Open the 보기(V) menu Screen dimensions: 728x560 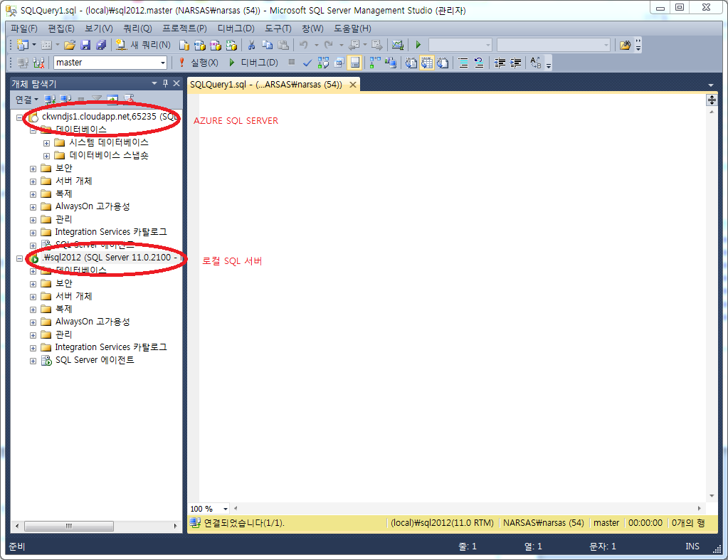pyautogui.click(x=98, y=28)
